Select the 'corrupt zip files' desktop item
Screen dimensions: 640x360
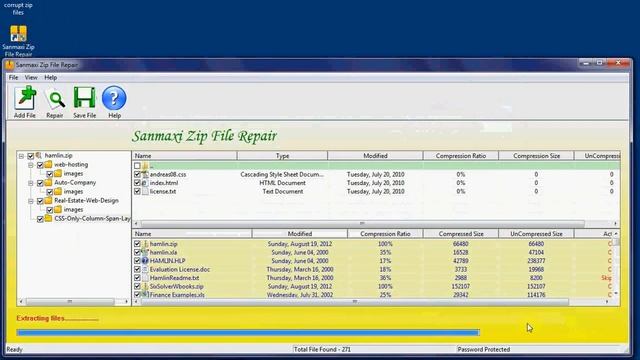coord(18,9)
